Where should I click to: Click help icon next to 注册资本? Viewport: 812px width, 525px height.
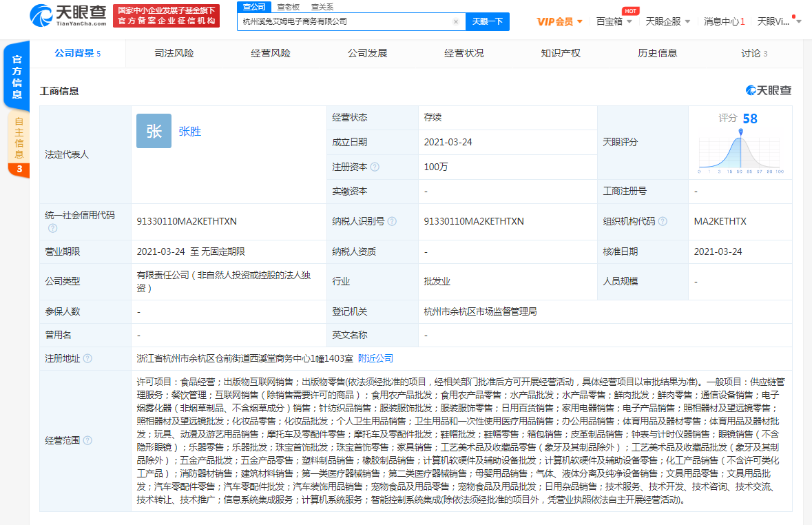(x=375, y=167)
